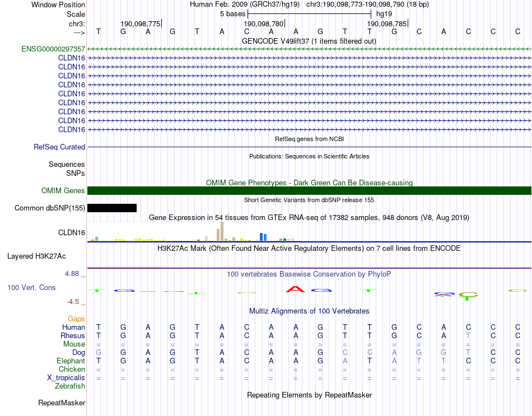Click the chr3: ruler label
Image resolution: width=532 pixels, height=416 pixels.
click(x=77, y=24)
